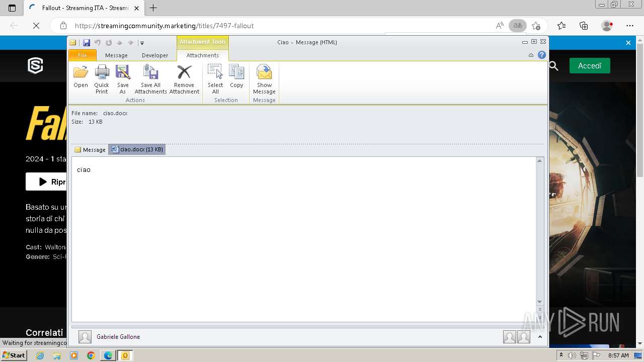Click Gabriele Gallone contact name
644x362 pixels.
pyautogui.click(x=118, y=337)
